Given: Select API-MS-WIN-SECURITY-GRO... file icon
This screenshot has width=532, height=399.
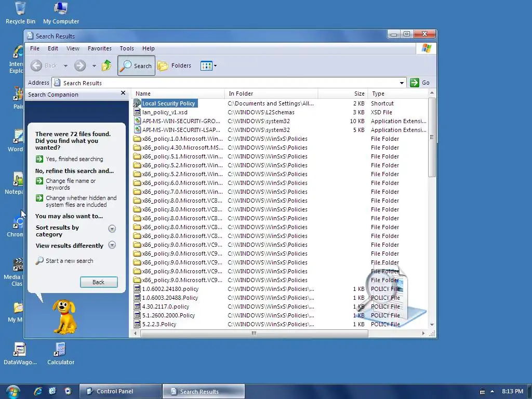Looking at the screenshot, I should coord(137,121).
